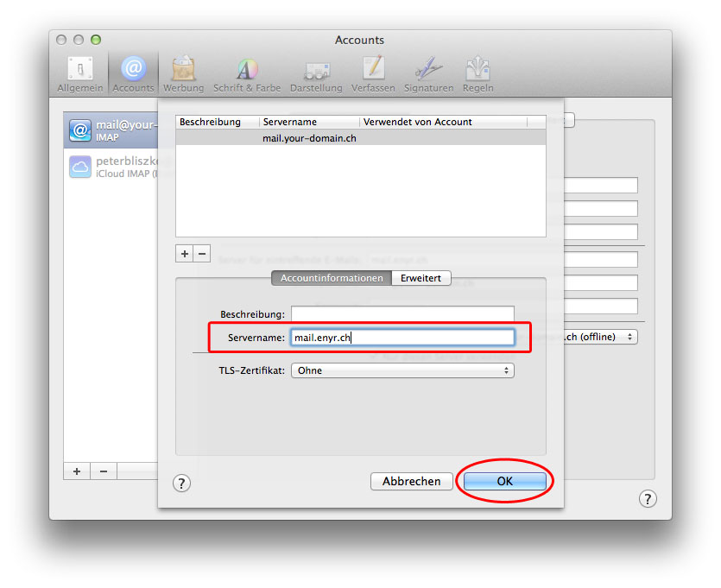The height and width of the screenshot is (588, 721).
Task: Select the mail.your-domain.ch server row
Action: (360, 138)
